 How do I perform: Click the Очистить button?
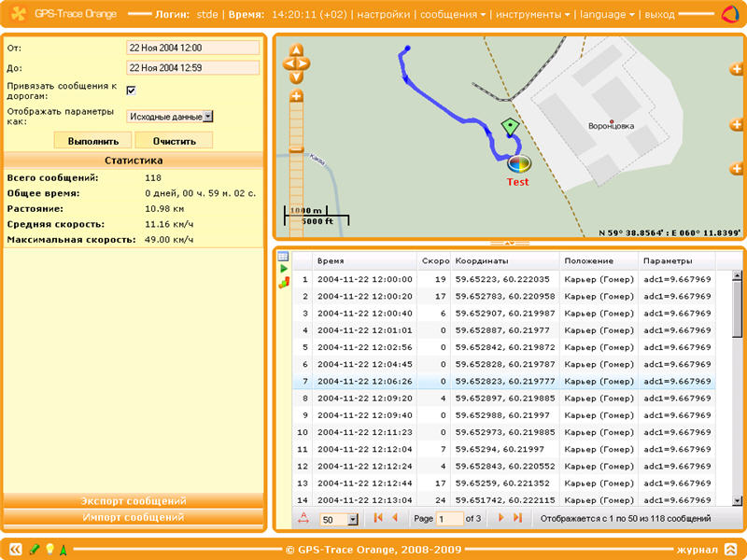pos(174,141)
